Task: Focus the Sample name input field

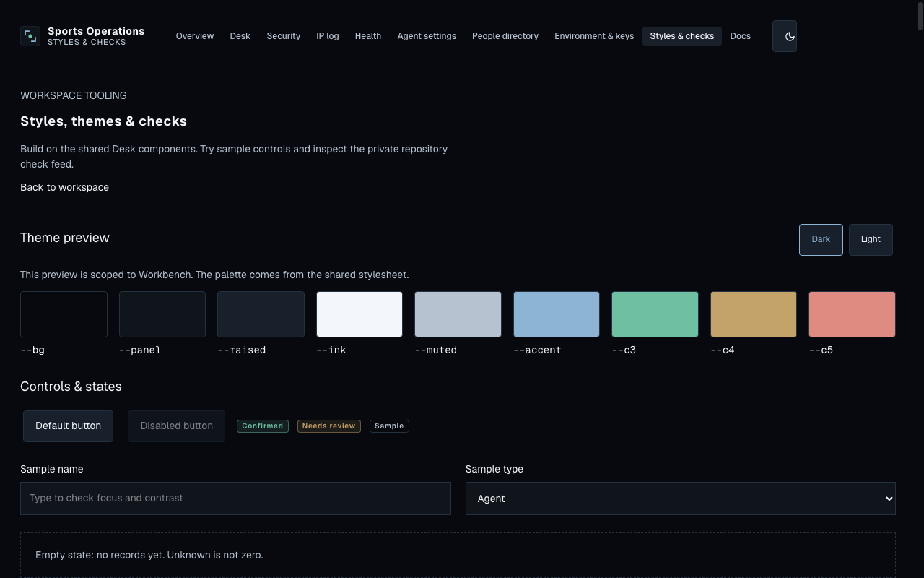Action: pyautogui.click(x=235, y=499)
